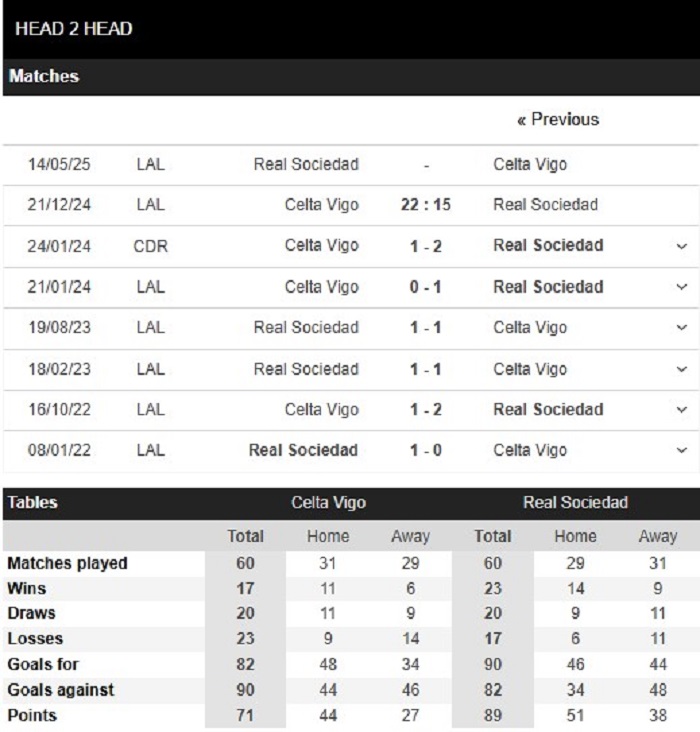The height and width of the screenshot is (732, 700).
Task: Expand the 24/01/24 CDR match details
Action: (681, 246)
